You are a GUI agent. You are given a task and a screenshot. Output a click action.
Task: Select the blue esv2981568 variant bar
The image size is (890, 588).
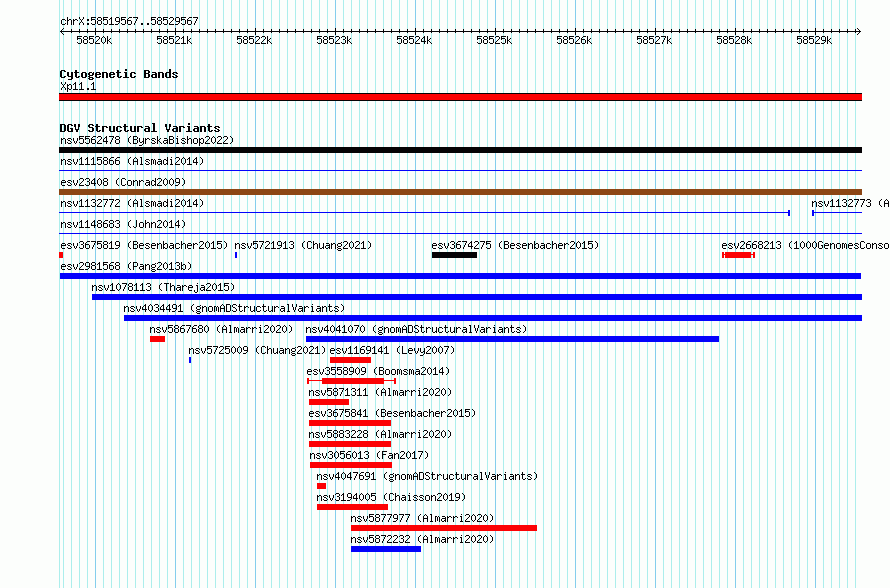pyautogui.click(x=460, y=276)
